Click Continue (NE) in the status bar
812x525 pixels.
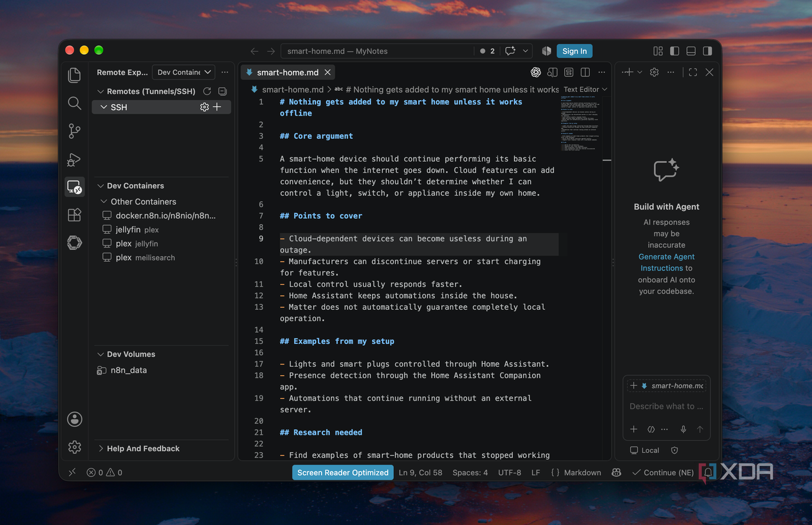663,473
